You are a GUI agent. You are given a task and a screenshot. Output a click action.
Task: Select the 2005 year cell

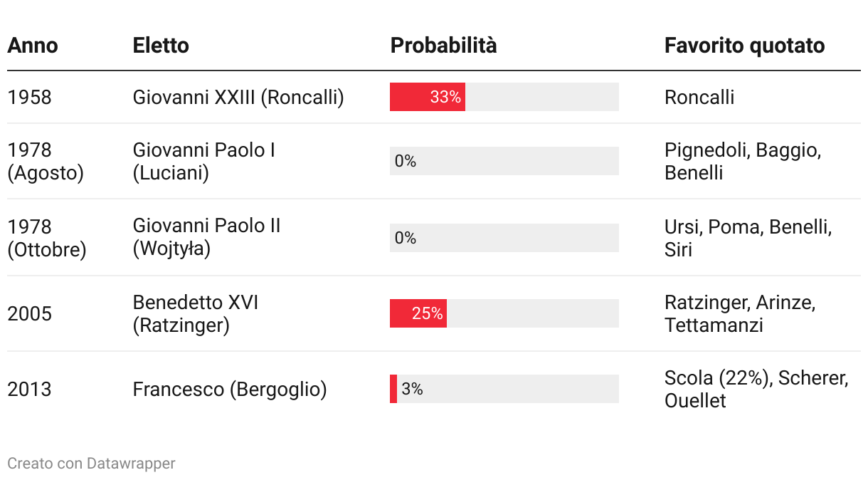click(x=30, y=314)
